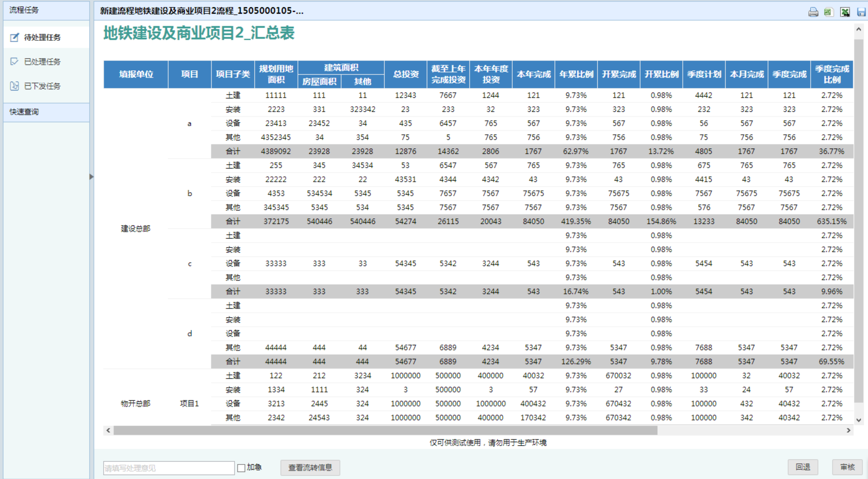Image resolution: width=868 pixels, height=479 pixels.
Task: Click the 419.35% cell
Action: [576, 221]
